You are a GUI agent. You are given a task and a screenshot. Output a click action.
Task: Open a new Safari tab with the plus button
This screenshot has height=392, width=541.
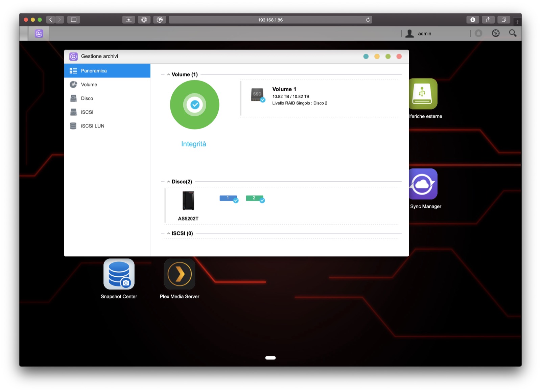point(517,22)
